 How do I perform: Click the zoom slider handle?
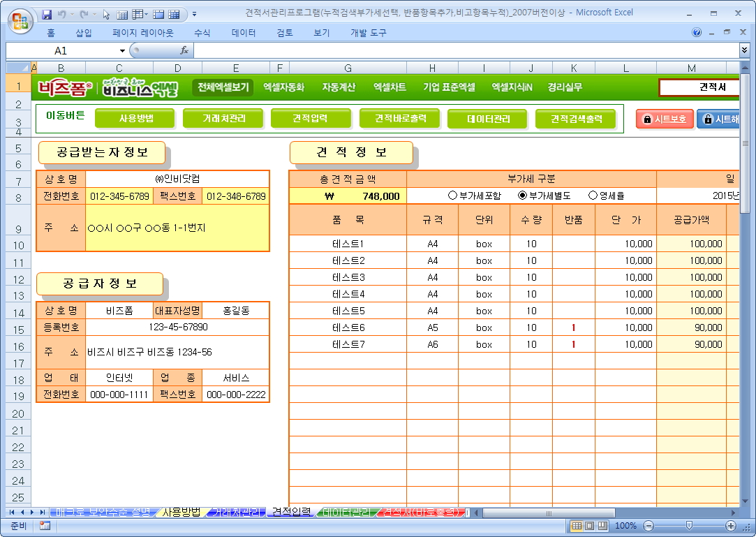pyautogui.click(x=689, y=526)
